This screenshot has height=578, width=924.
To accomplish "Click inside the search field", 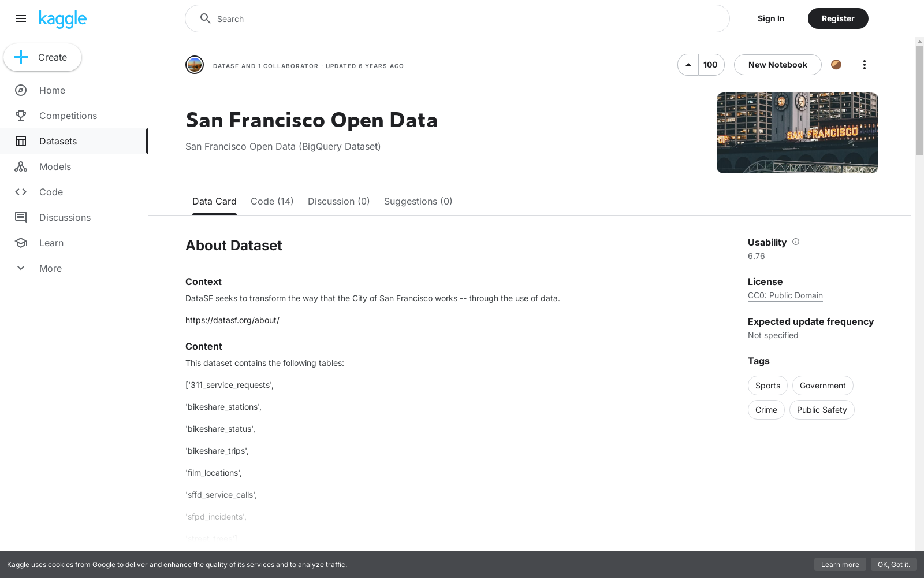I will coord(457,18).
